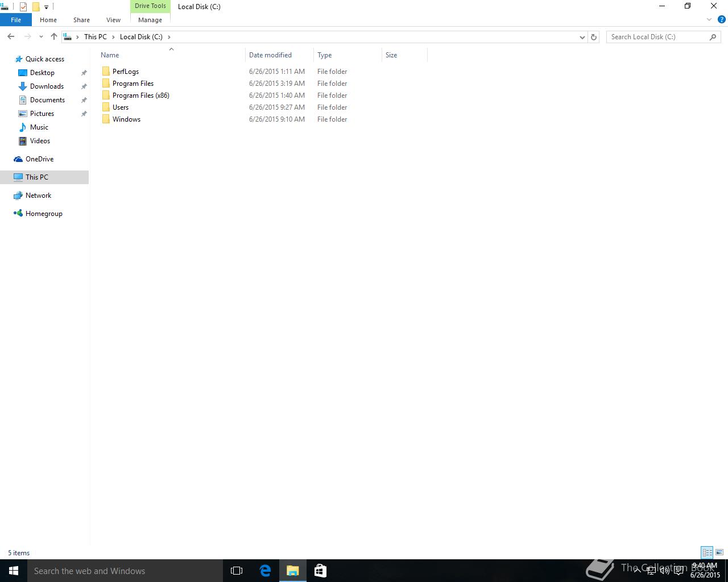This screenshot has height=582, width=728.
Task: Click the Network icon in sidebar
Action: (18, 196)
